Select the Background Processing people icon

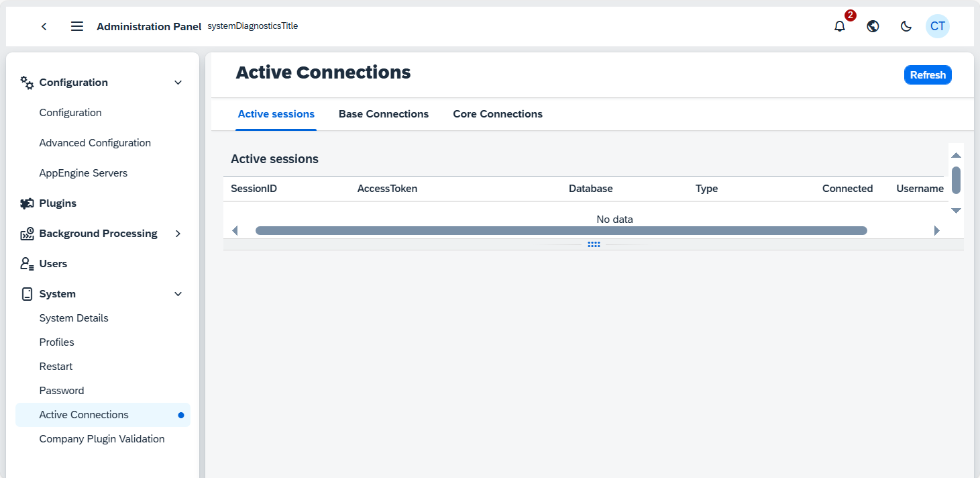coord(26,233)
